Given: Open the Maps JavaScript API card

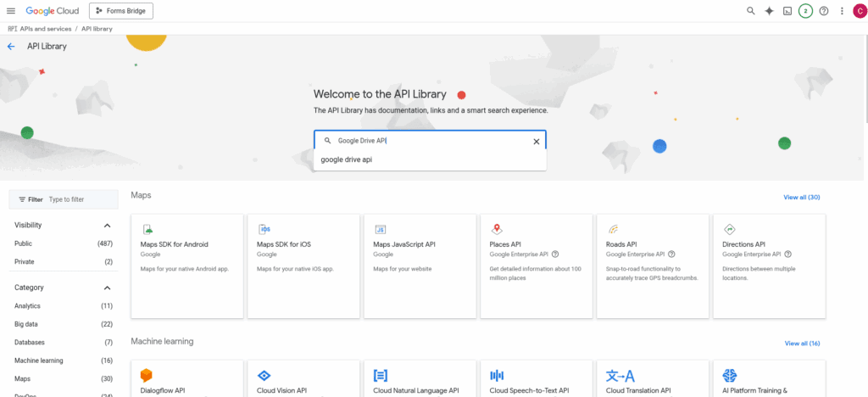Looking at the screenshot, I should (420, 266).
